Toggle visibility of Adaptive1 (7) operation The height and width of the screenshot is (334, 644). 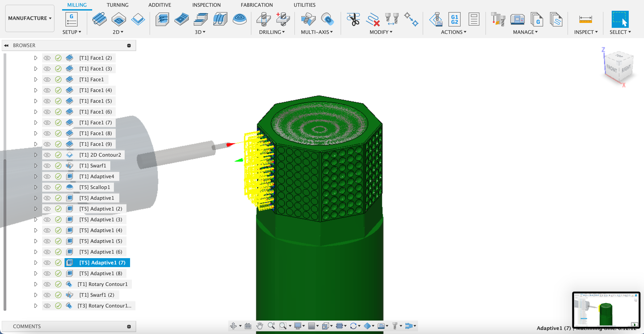pos(47,263)
